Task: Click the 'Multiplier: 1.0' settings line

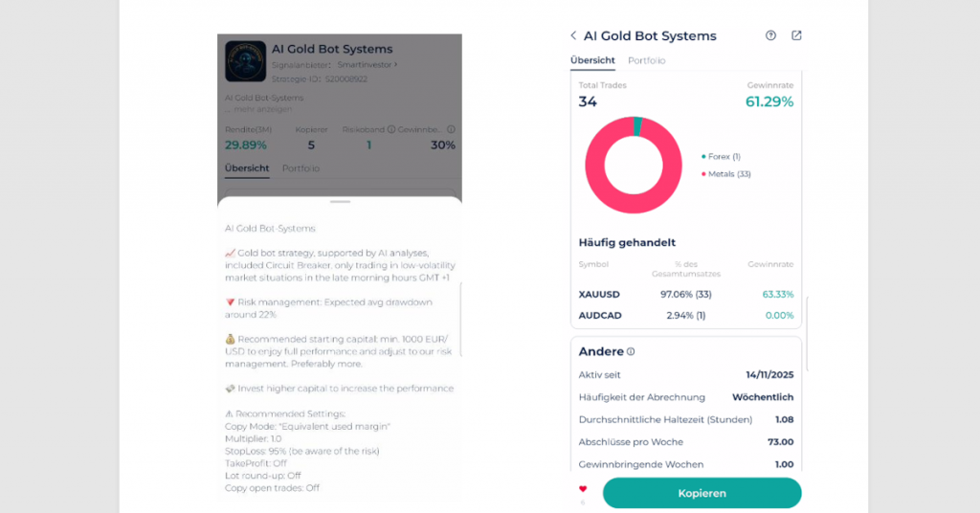Action: point(253,438)
